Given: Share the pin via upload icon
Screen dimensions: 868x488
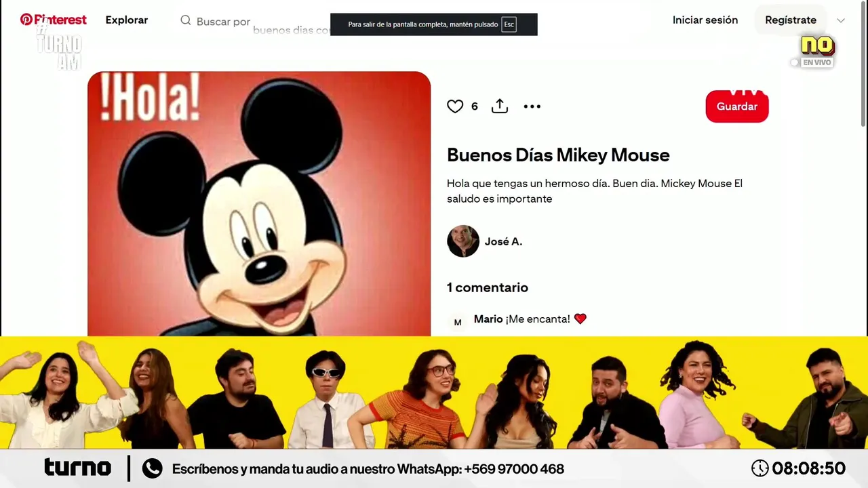Looking at the screenshot, I should coord(500,106).
